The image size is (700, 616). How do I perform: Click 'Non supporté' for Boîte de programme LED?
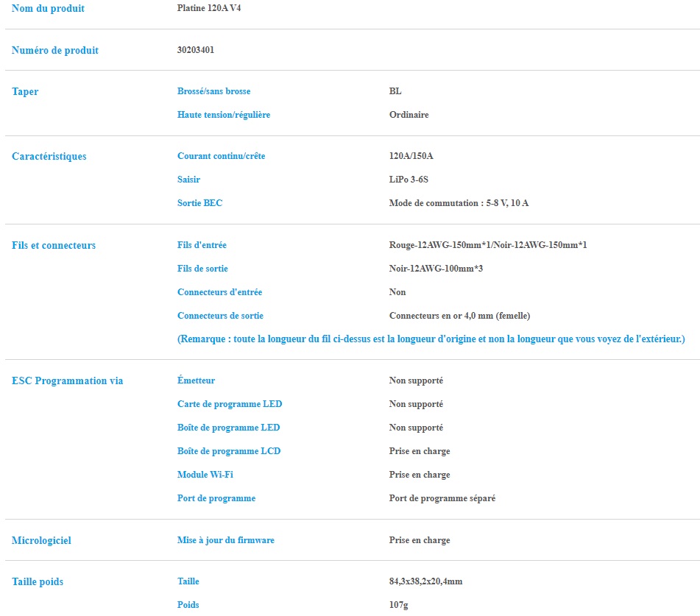[416, 428]
